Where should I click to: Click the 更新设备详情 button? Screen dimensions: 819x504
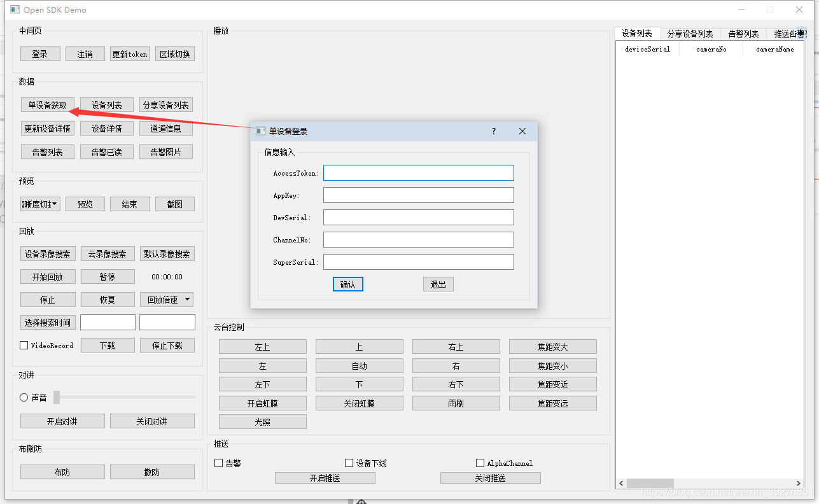pyautogui.click(x=48, y=129)
